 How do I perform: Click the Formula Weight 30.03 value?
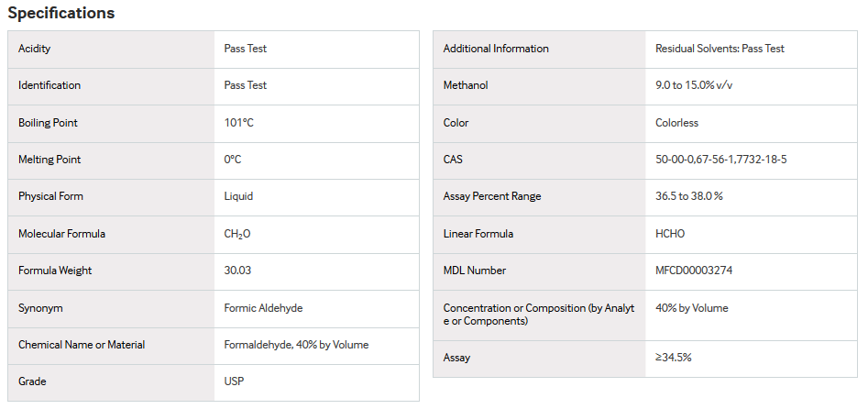[x=237, y=271]
